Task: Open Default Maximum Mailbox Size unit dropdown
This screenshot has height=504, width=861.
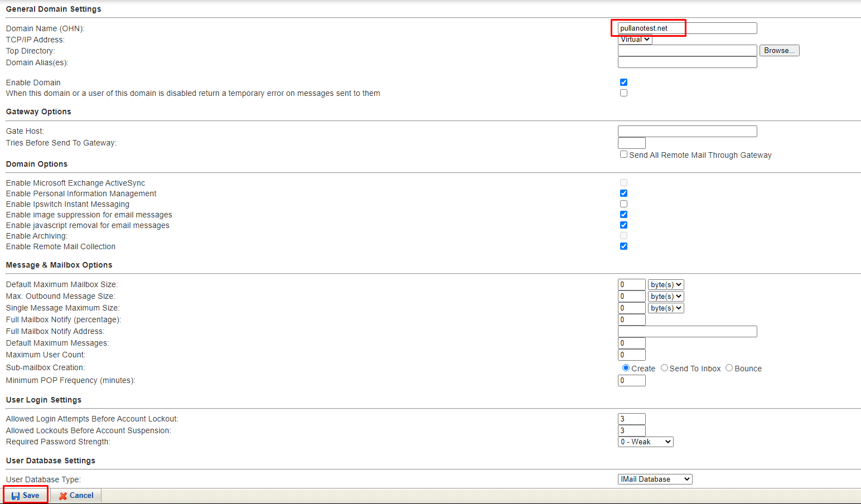Action: pos(666,285)
